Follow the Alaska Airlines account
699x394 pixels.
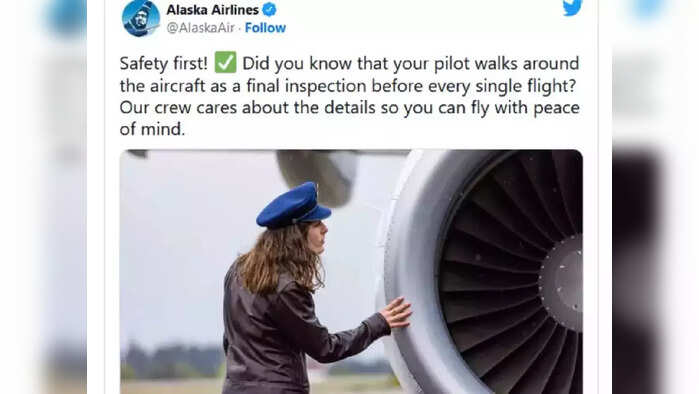[x=265, y=28]
